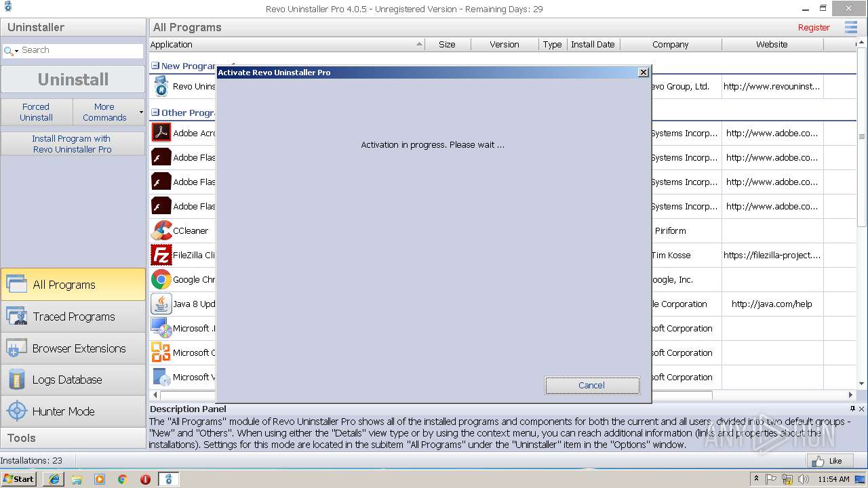Image resolution: width=868 pixels, height=488 pixels.
Task: Click the red Register link
Action: (x=814, y=27)
